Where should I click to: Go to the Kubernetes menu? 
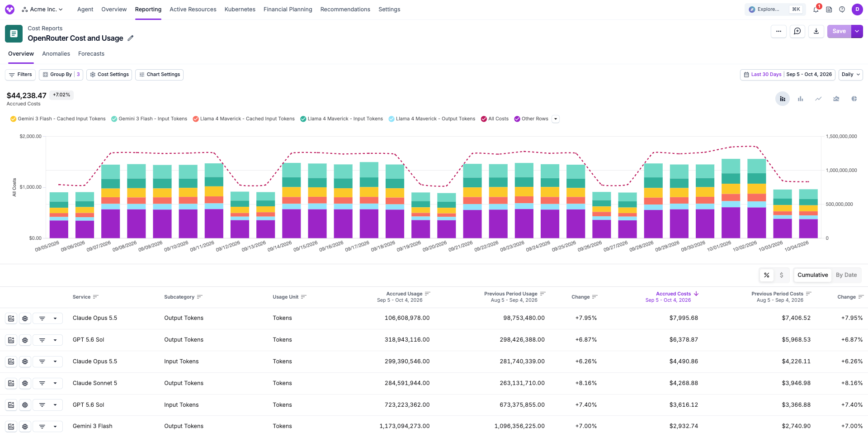[240, 10]
